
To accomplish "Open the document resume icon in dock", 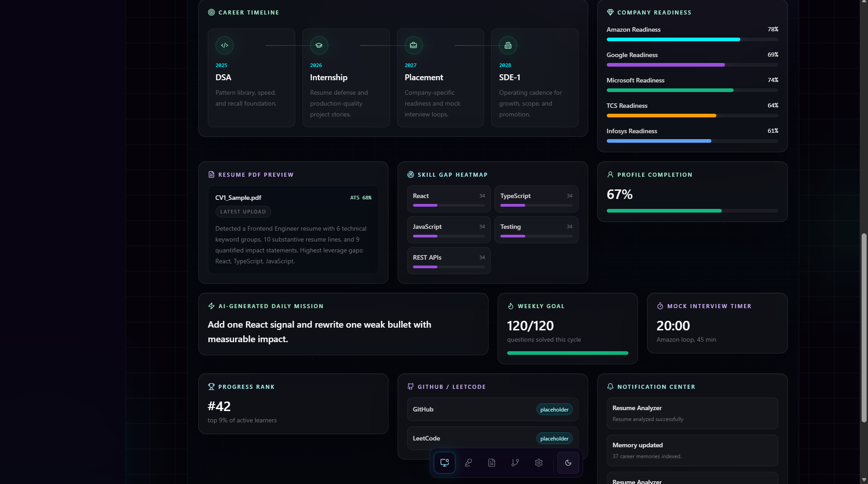I will [x=492, y=463].
